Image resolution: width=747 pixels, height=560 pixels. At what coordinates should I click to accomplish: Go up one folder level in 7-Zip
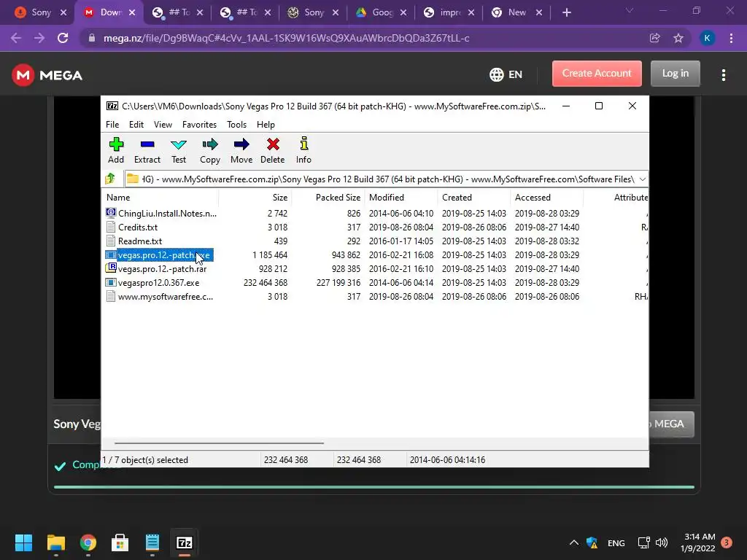pyautogui.click(x=110, y=179)
